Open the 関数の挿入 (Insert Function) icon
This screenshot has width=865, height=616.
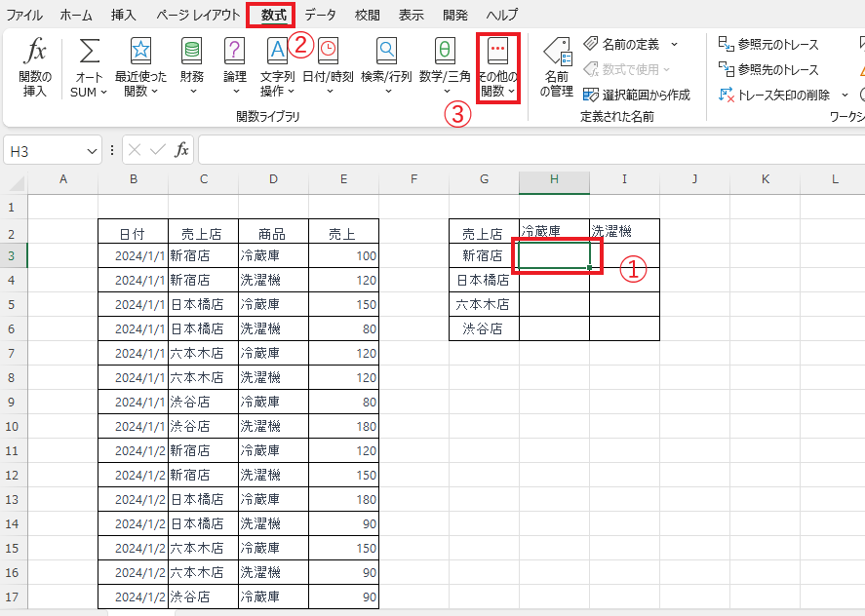click(35, 51)
